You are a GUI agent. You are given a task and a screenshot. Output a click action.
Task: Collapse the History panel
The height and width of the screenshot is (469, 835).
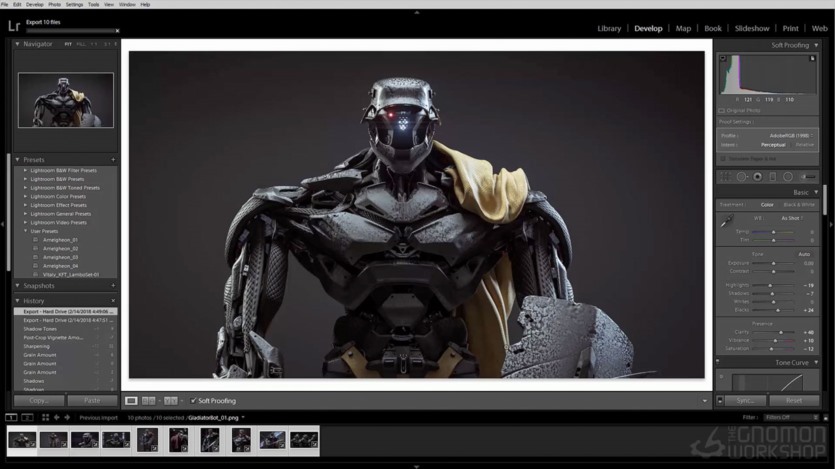pos(17,301)
